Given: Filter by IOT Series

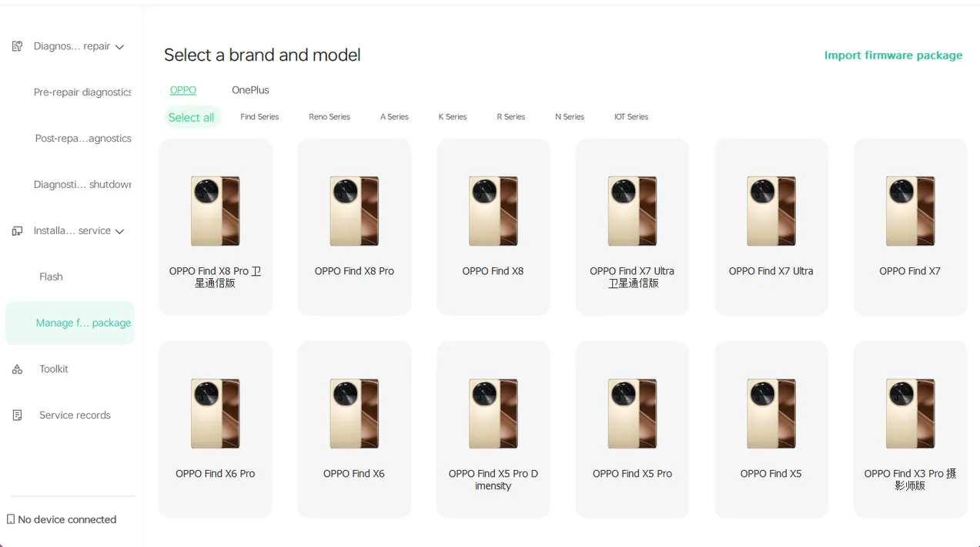Looking at the screenshot, I should click(631, 117).
